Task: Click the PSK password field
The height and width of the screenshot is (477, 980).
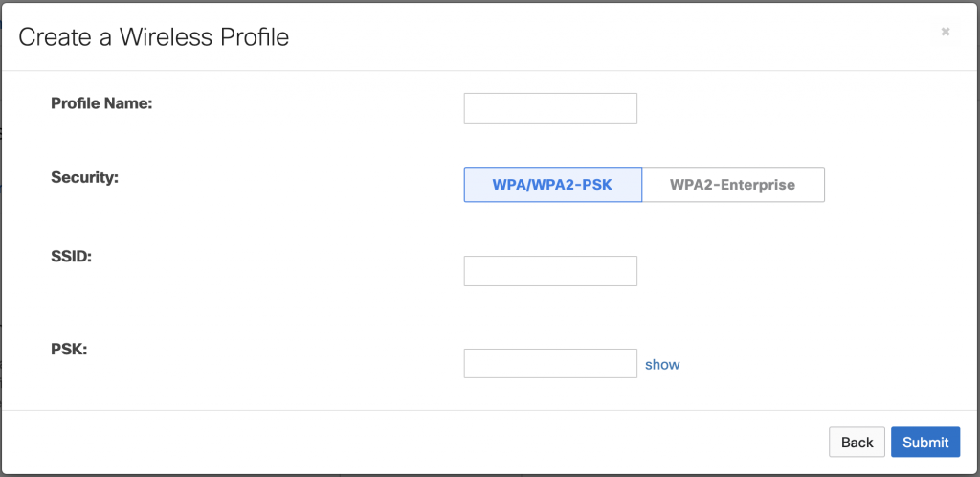Action: coord(550,363)
